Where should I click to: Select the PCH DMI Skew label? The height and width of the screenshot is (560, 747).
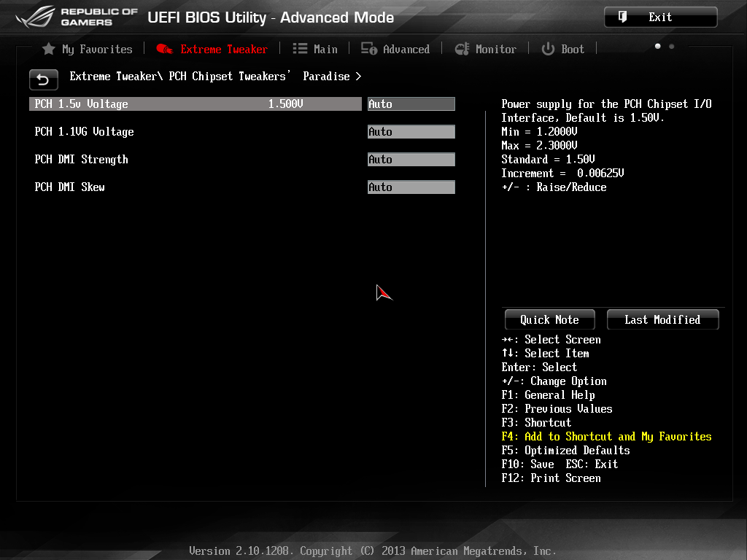[x=69, y=187]
